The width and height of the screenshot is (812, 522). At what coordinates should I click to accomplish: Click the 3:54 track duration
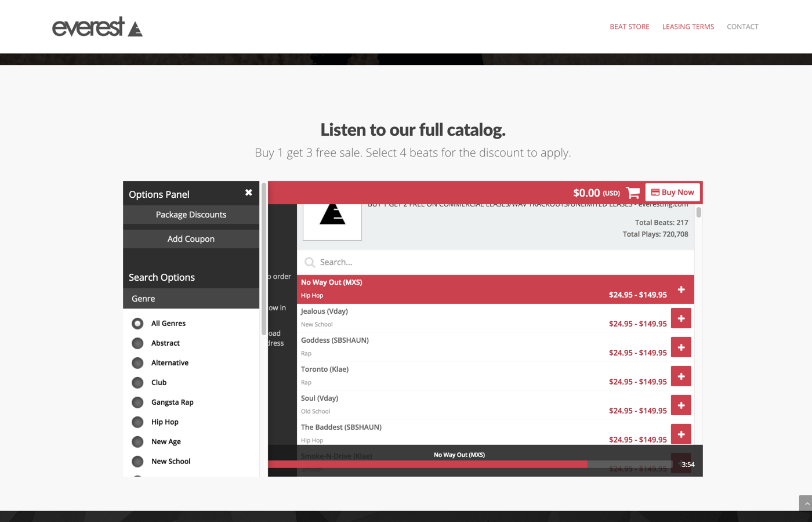pos(688,465)
